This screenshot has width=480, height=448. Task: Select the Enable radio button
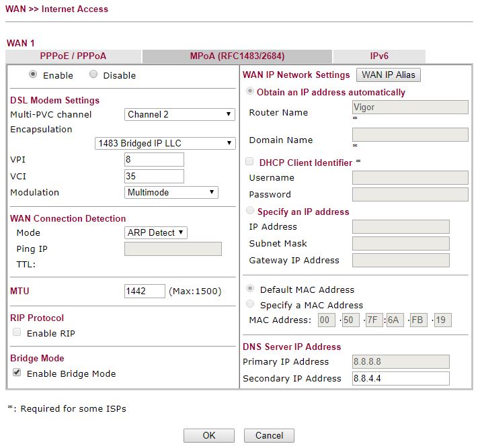tap(33, 75)
